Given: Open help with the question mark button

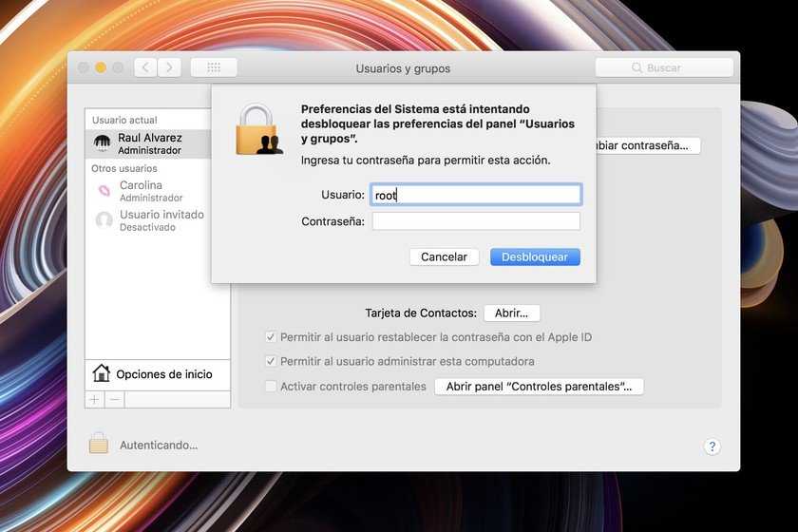Looking at the screenshot, I should [712, 446].
